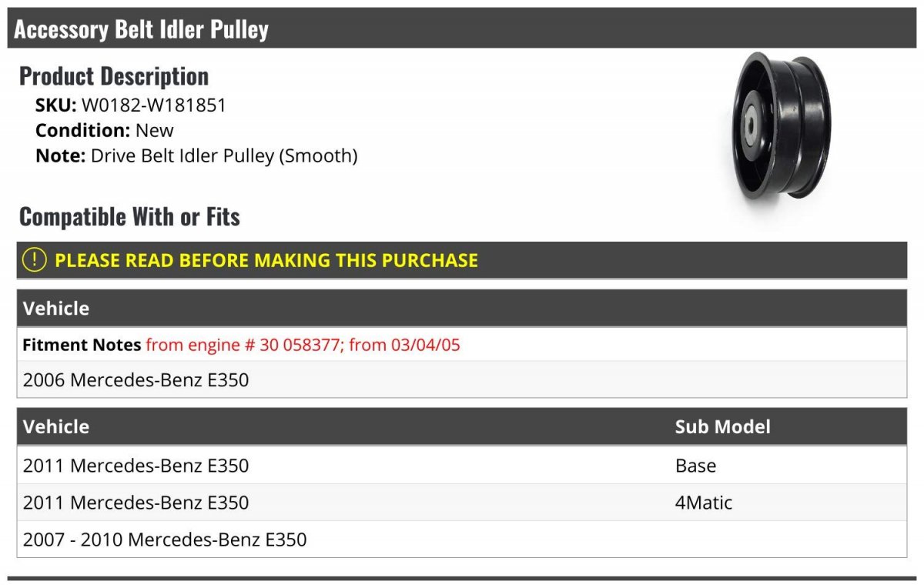Click the Product Description heading
924x588 pixels.
[113, 76]
